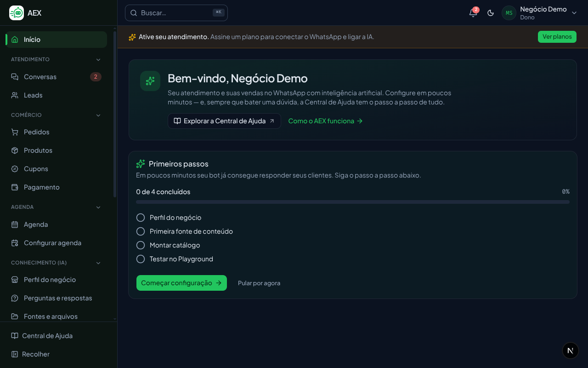
Task: Open Leads in the sidebar
Action: 57,95
